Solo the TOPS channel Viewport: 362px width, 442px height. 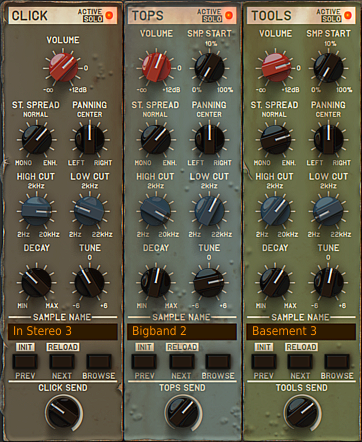coord(212,19)
